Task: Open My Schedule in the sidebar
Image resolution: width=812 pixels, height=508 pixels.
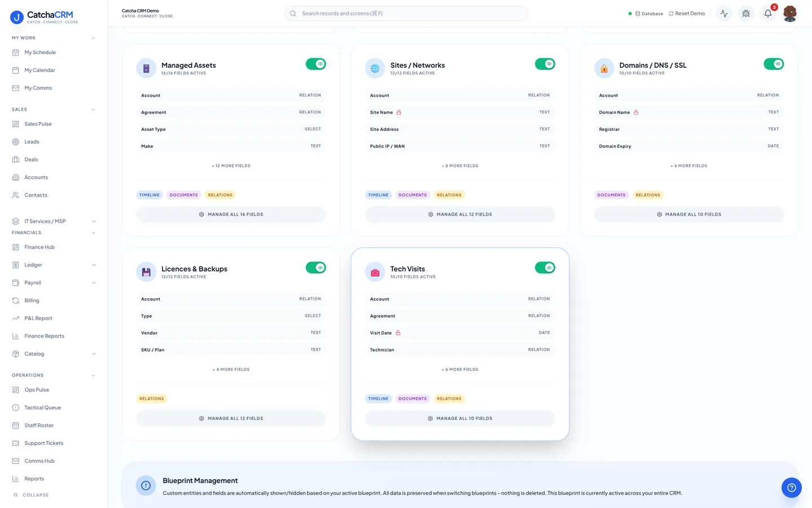Action: click(x=54, y=52)
